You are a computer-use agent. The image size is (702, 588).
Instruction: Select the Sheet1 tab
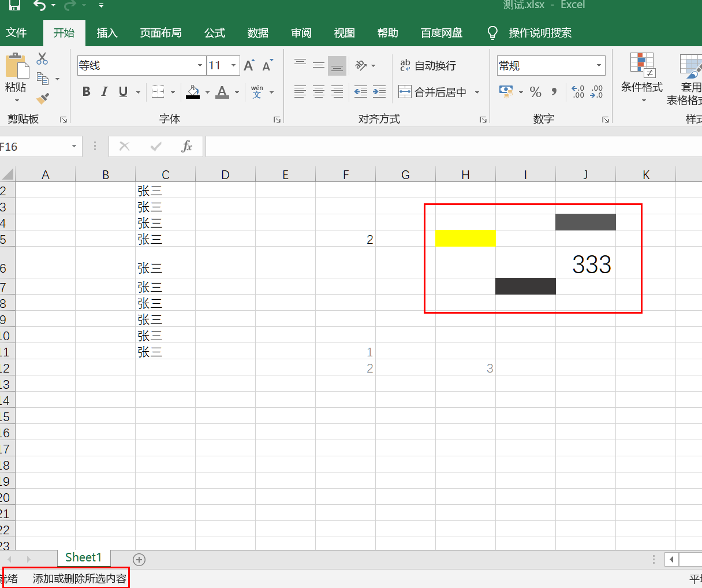click(x=84, y=557)
